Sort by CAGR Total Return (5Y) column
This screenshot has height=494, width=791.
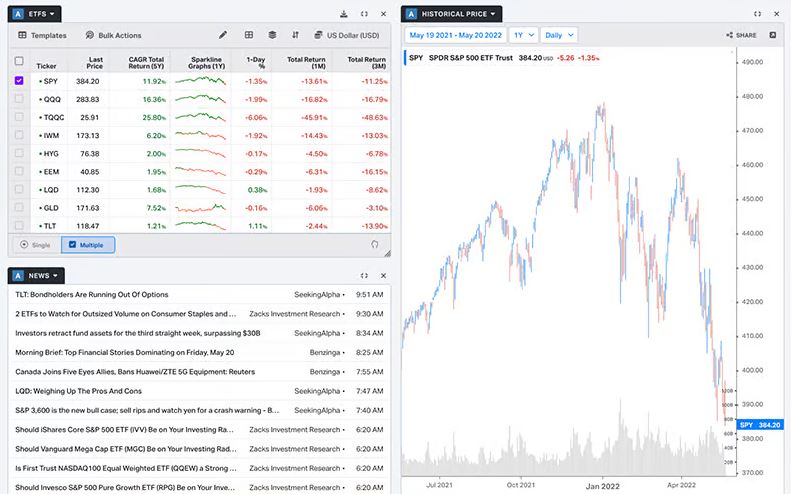pos(146,63)
